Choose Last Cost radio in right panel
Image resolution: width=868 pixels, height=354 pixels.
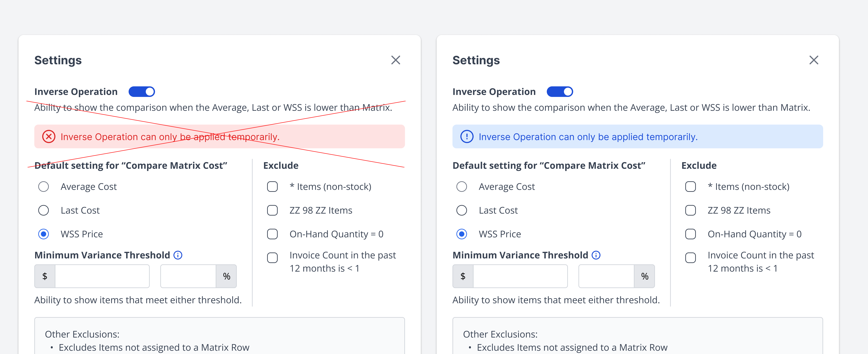(x=461, y=210)
